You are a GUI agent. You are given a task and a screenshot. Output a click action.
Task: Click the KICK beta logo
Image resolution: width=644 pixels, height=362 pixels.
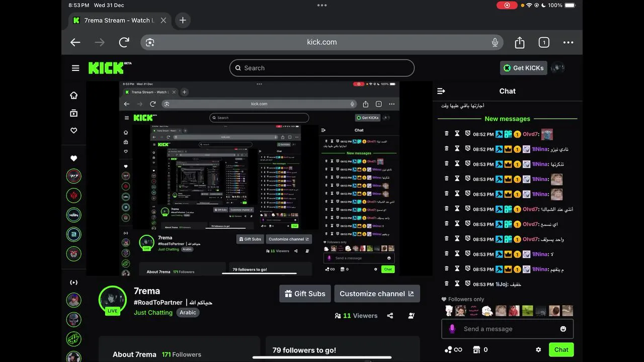110,67
